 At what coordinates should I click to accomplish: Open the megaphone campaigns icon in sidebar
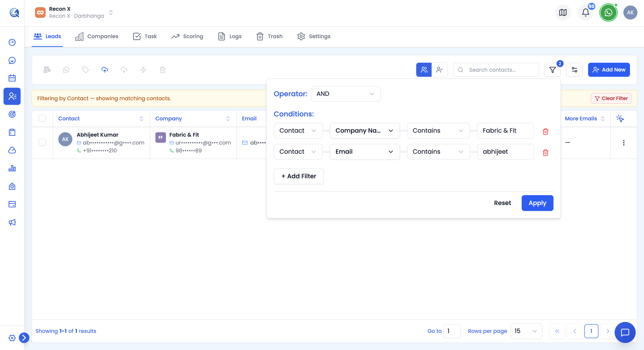tap(12, 222)
